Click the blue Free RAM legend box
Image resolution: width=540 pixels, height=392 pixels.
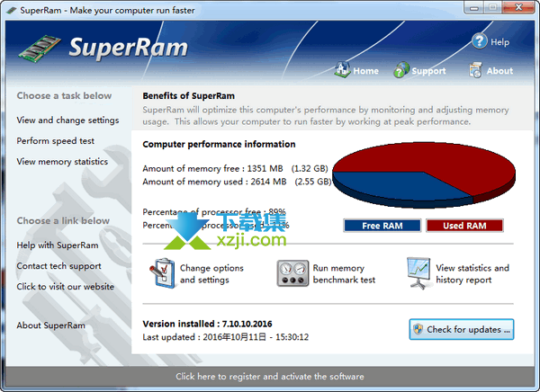coord(382,226)
